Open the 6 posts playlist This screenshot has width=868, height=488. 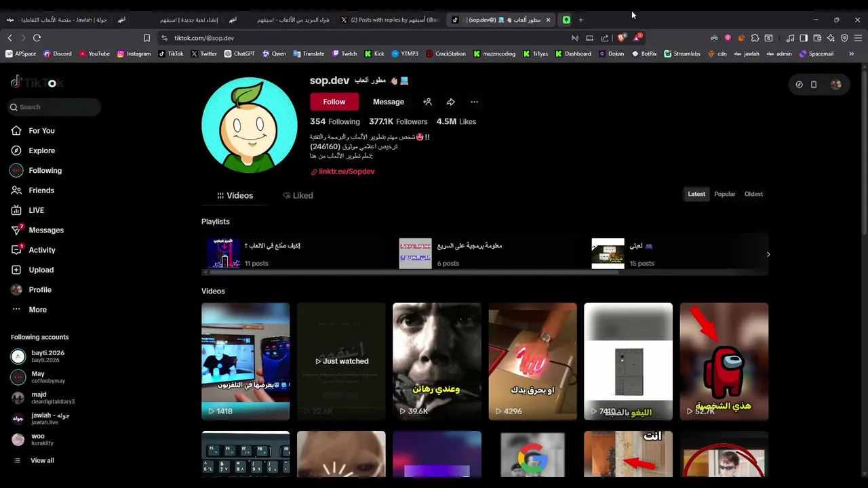pos(451,253)
